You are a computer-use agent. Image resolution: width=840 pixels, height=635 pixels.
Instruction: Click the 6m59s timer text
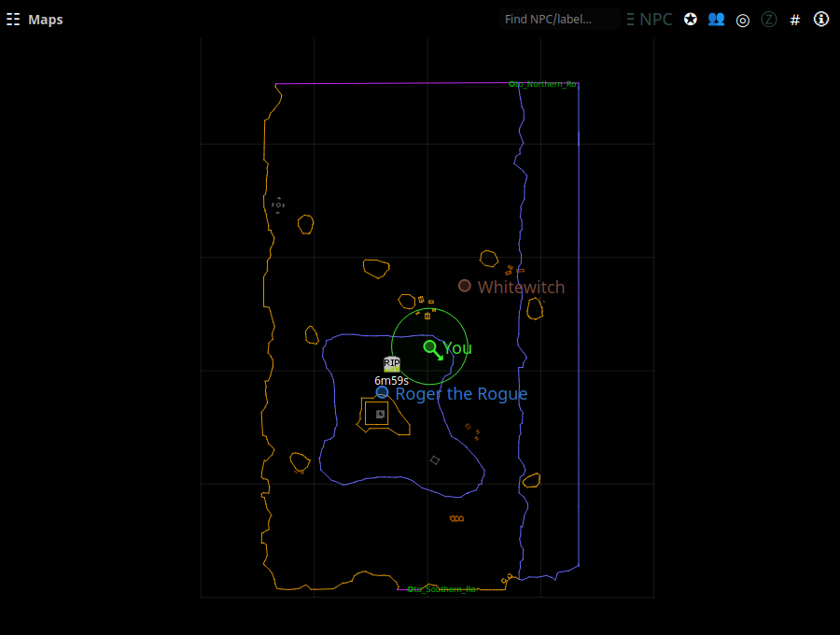coord(392,380)
